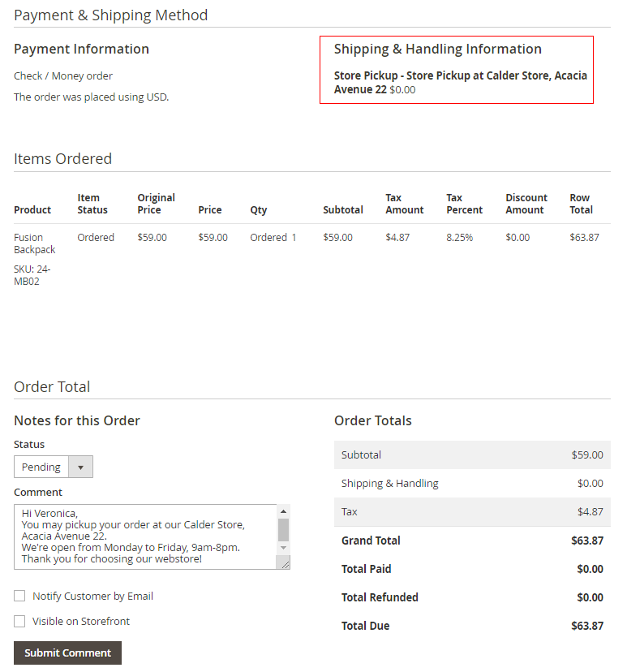This screenshot has width=627, height=672.
Task: Click the Row Total column header
Action: [x=581, y=204]
